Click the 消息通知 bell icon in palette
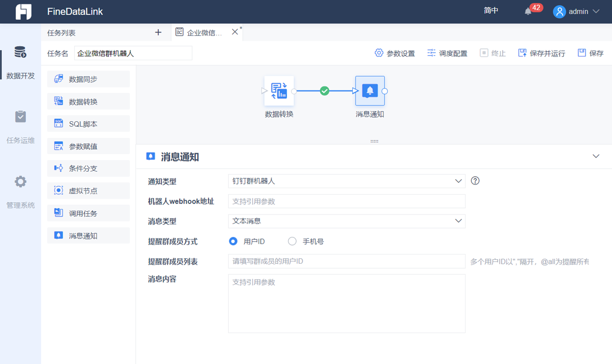 pyautogui.click(x=58, y=236)
